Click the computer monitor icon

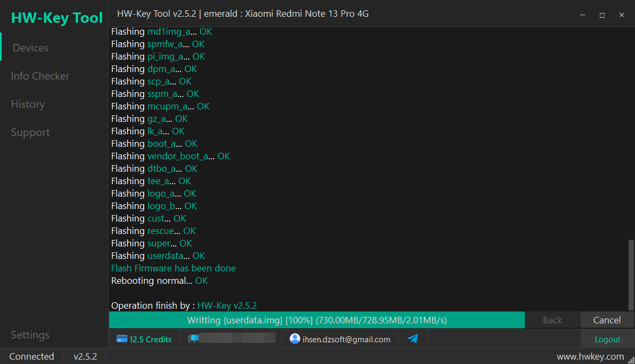[x=194, y=339]
